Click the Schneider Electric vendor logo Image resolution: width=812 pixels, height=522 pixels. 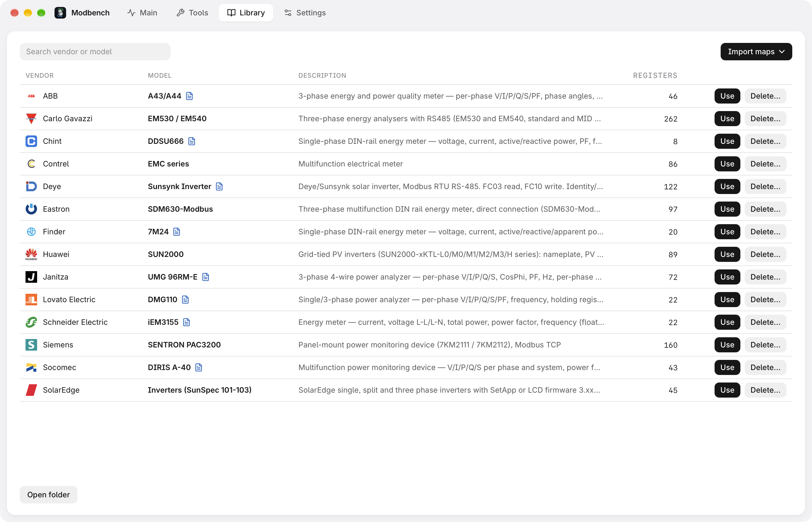coord(31,322)
